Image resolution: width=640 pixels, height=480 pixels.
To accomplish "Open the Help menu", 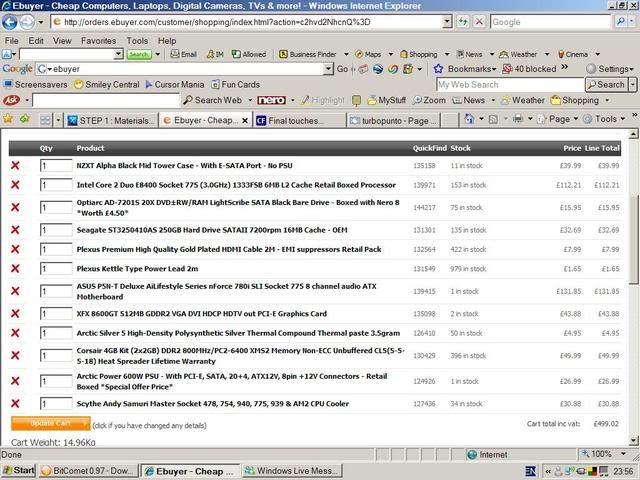I will pyautogui.click(x=167, y=41).
